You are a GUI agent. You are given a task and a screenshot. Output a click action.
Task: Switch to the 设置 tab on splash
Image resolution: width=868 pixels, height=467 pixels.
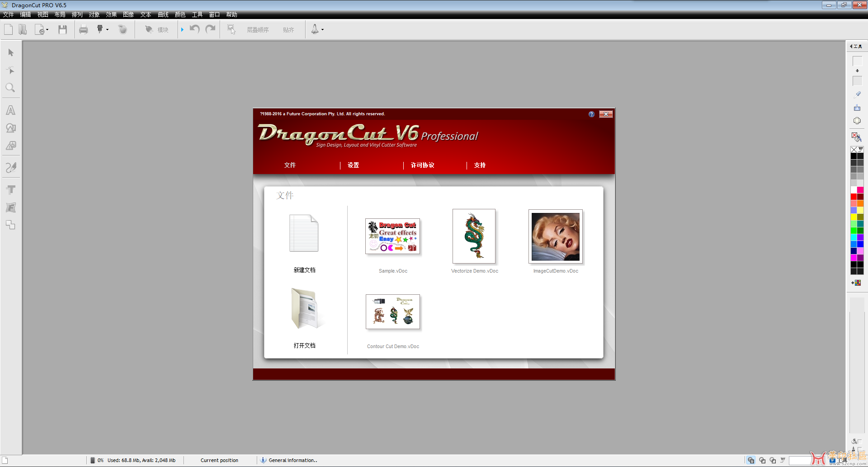coord(353,165)
